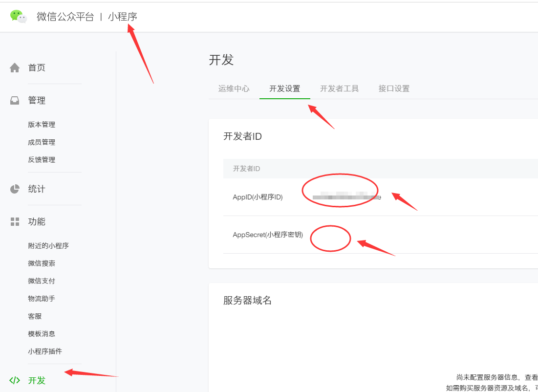Open 微信支付

pyautogui.click(x=42, y=281)
